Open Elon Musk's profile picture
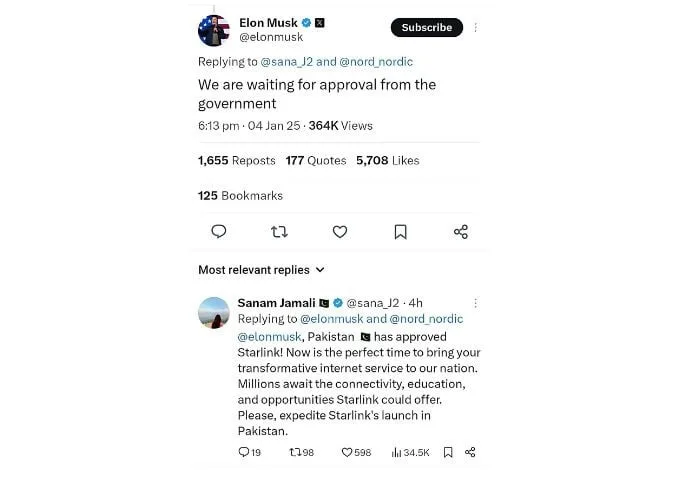 (215, 31)
